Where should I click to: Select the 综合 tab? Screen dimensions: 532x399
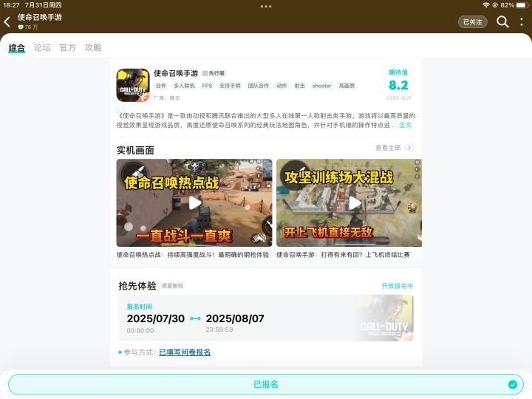(16, 47)
